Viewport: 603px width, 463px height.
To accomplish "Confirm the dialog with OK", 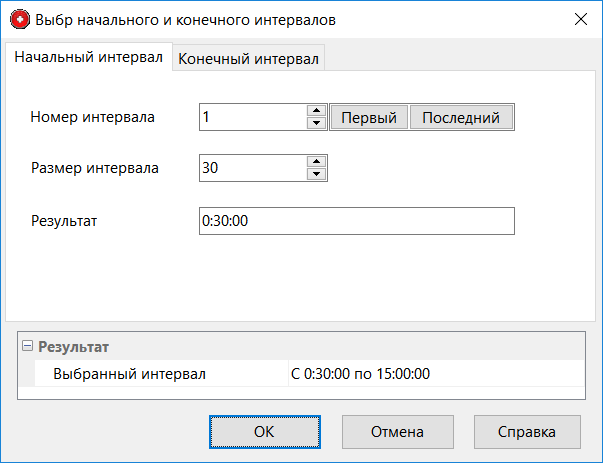I will pos(264,432).
